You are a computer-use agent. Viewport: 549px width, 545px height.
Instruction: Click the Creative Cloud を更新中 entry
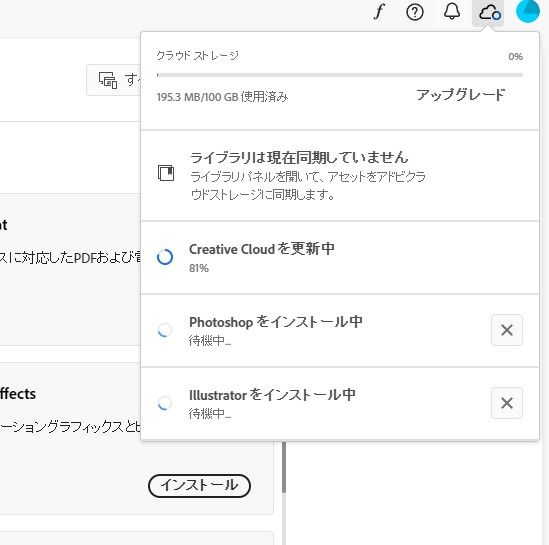coord(340,258)
